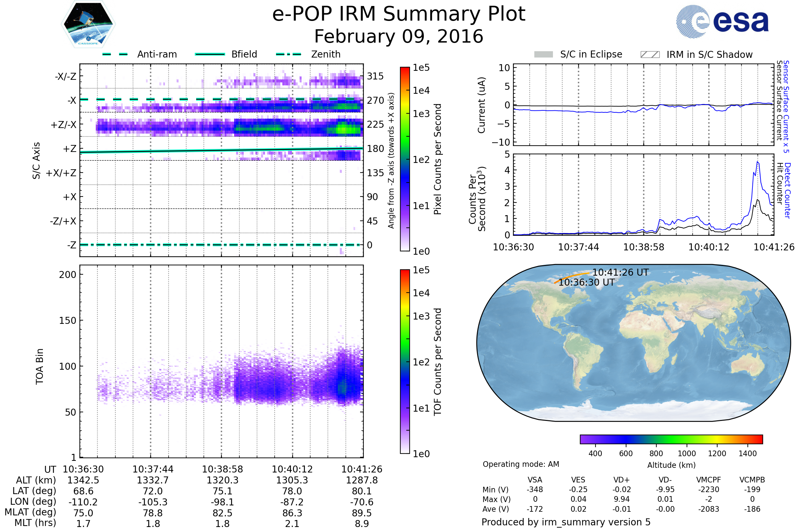This screenshot has height=532, width=798.
Task: Click the VMCPF column header in voltage table
Action: [x=709, y=480]
